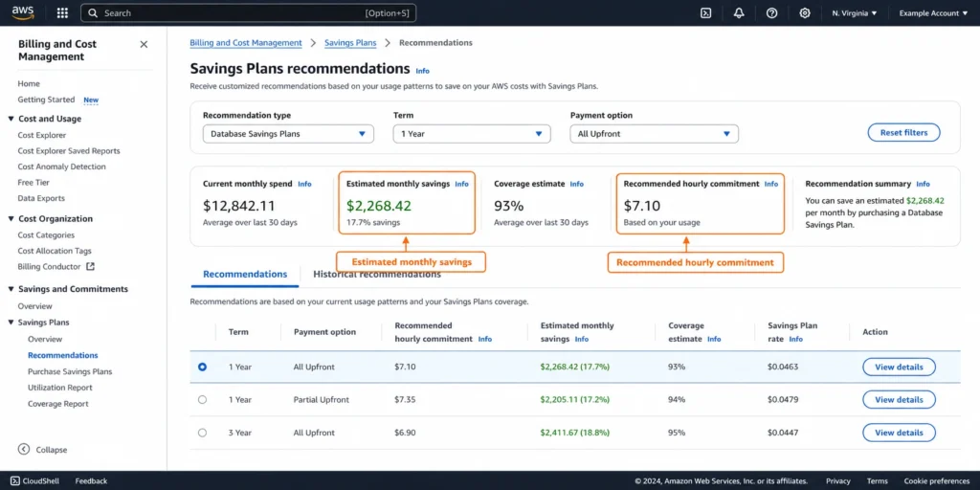Viewport: 980px width, 490px height.
Task: Click Info in Estimated monthly savings card
Action: coord(461,184)
